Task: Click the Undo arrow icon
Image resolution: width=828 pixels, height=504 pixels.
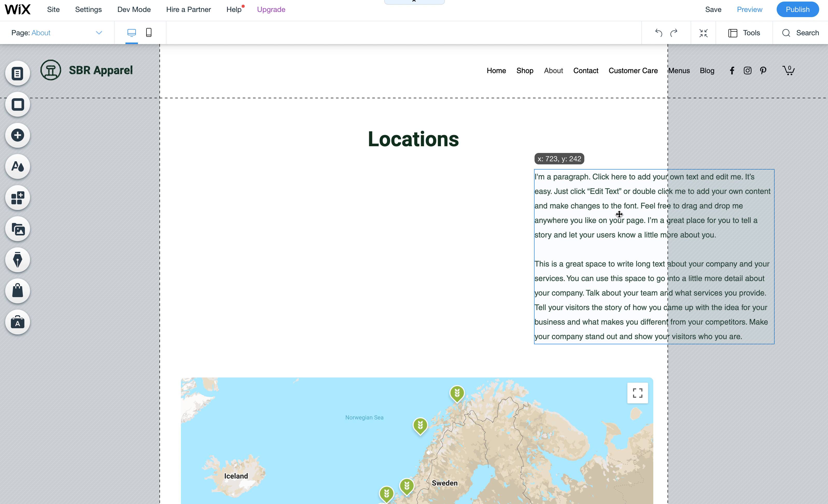Action: [658, 33]
